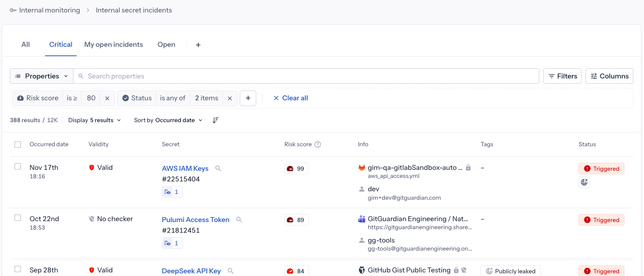Viewport: 644px width, 276px height.
Task: Click the risk score 84 badge
Action: [296, 271]
